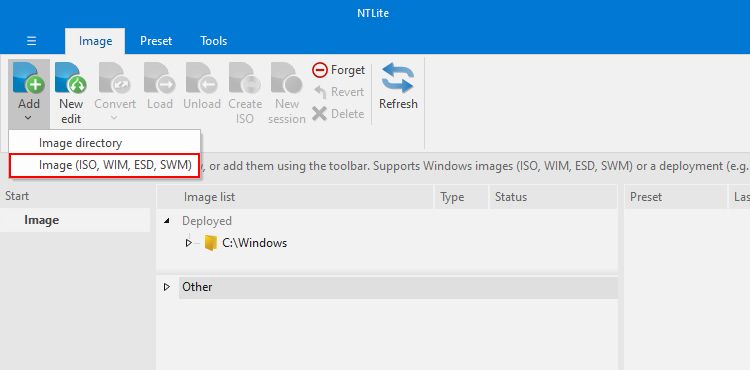
Task: Click the Create ISO icon
Action: [x=244, y=77]
